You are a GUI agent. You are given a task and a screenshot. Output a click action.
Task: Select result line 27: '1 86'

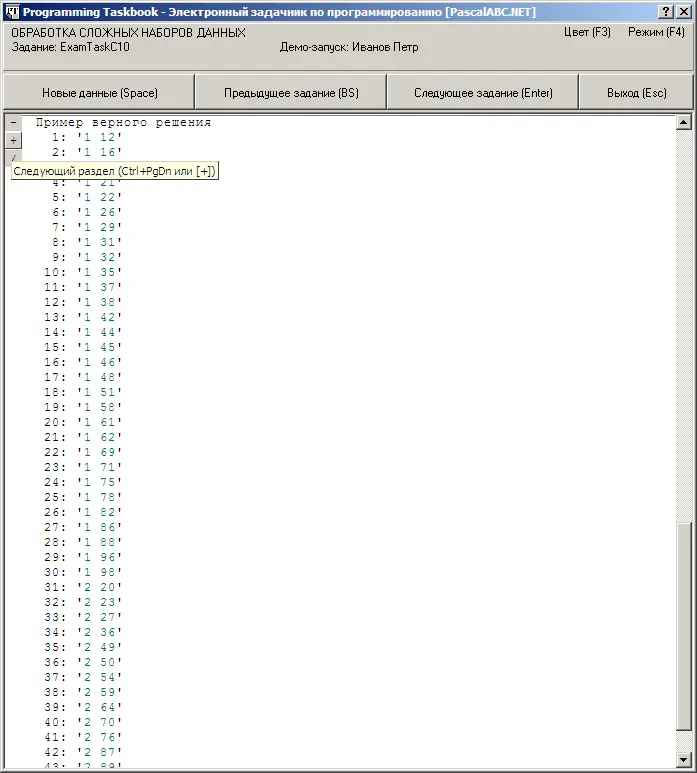point(82,527)
